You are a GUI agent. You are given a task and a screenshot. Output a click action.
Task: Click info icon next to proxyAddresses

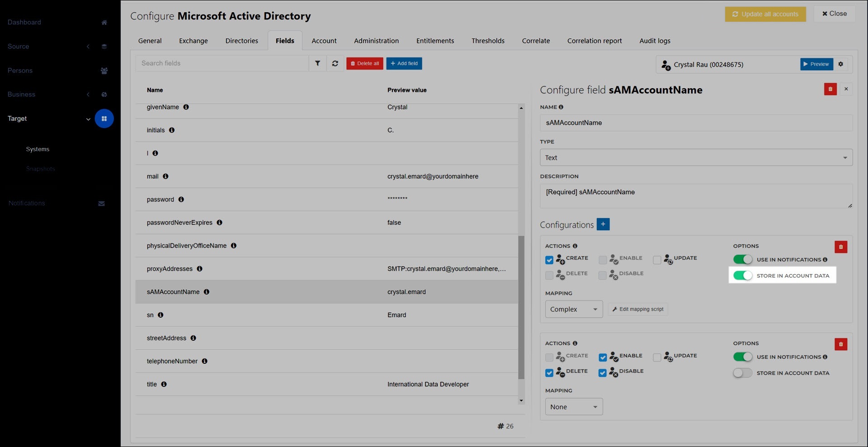coord(199,269)
